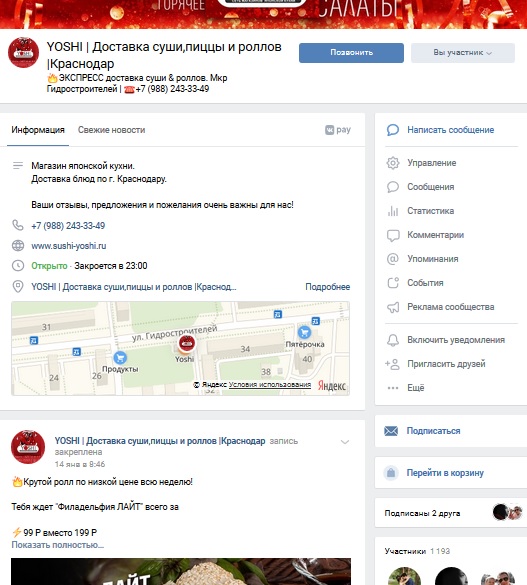Click the chat bubble icon for Сообщения
This screenshot has width=527, height=585.
tap(393, 187)
